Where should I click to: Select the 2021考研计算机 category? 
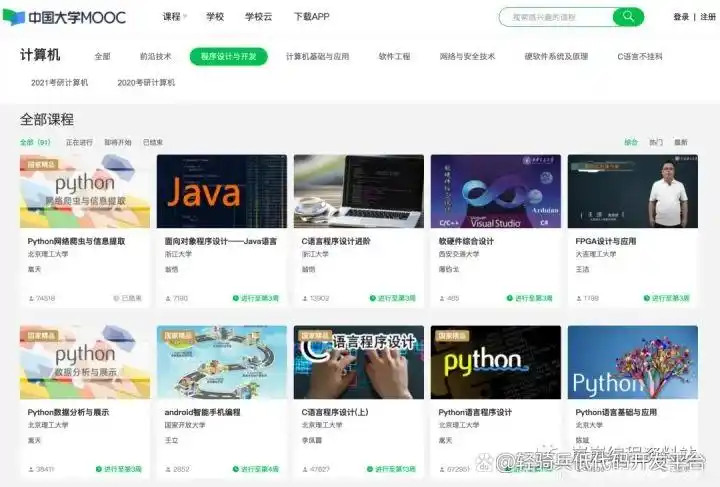click(x=59, y=82)
